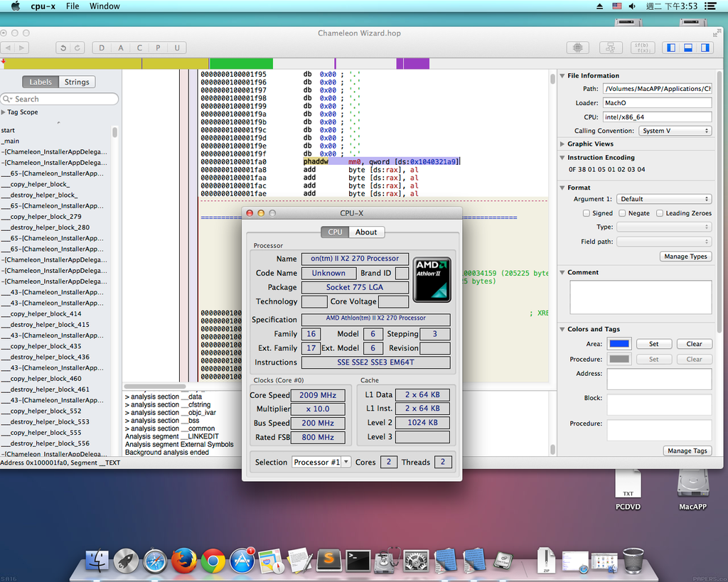Click the back navigation arrow in Hopper toolbar
Image resolution: width=728 pixels, height=582 pixels.
8,48
